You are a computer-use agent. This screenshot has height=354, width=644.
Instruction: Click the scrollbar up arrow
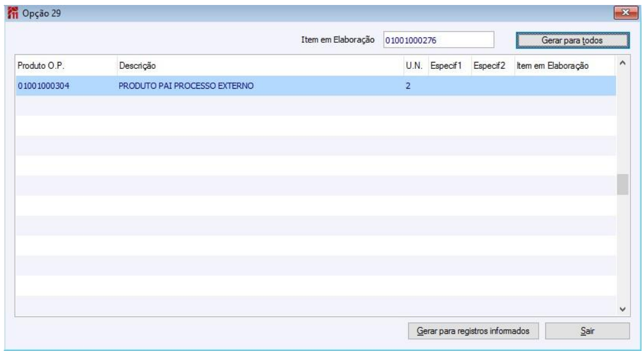click(x=622, y=63)
